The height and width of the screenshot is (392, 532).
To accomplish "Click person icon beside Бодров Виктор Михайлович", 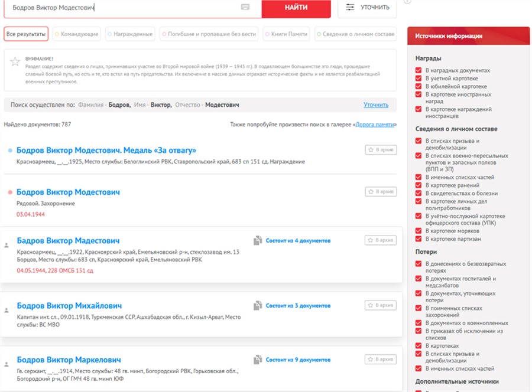I will pyautogui.click(x=6, y=310).
